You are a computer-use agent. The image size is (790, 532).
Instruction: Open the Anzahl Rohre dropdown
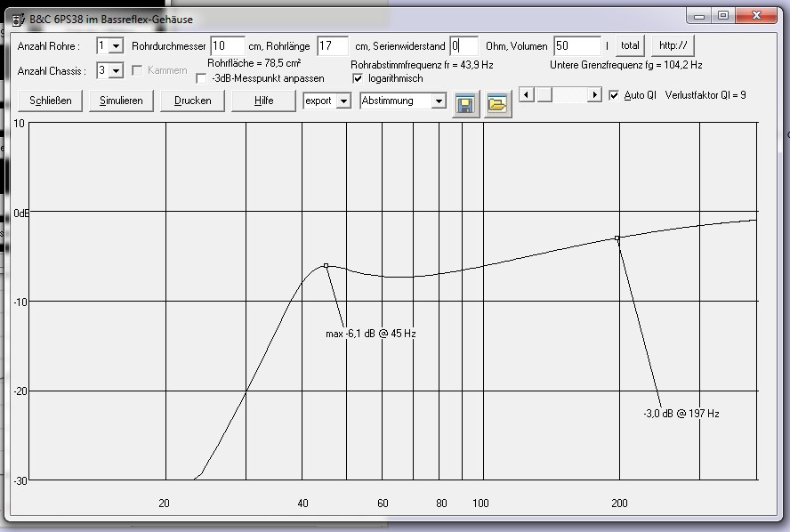pyautogui.click(x=116, y=46)
